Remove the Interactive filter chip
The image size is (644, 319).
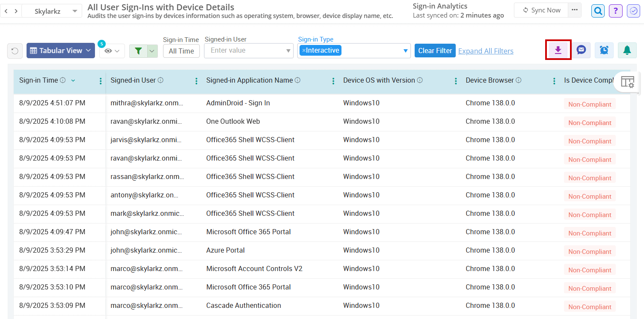[x=305, y=50]
